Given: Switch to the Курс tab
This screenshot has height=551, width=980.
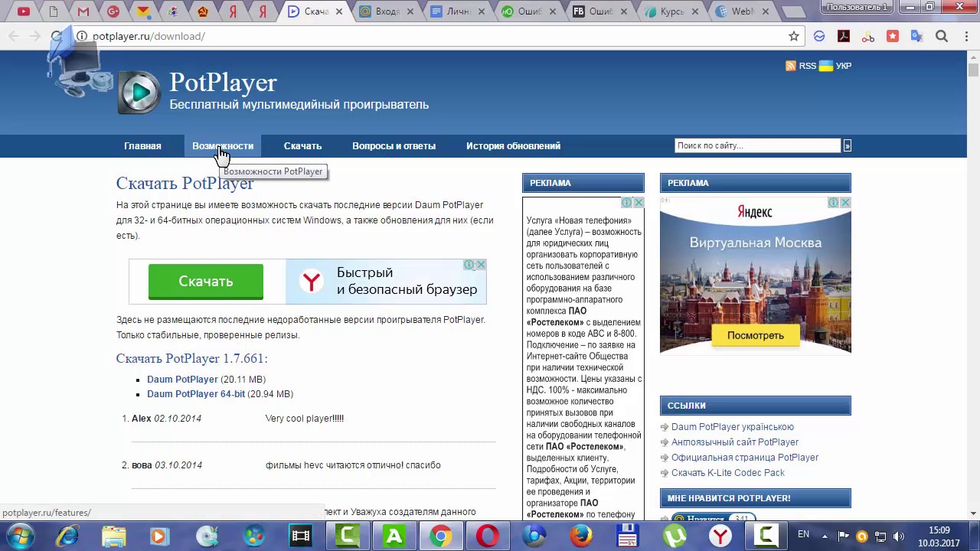Looking at the screenshot, I should [672, 11].
